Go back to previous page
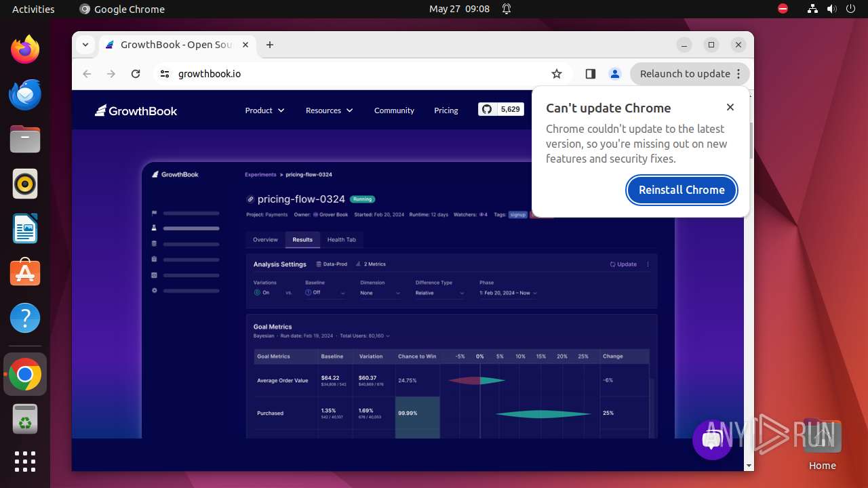 pos(87,74)
